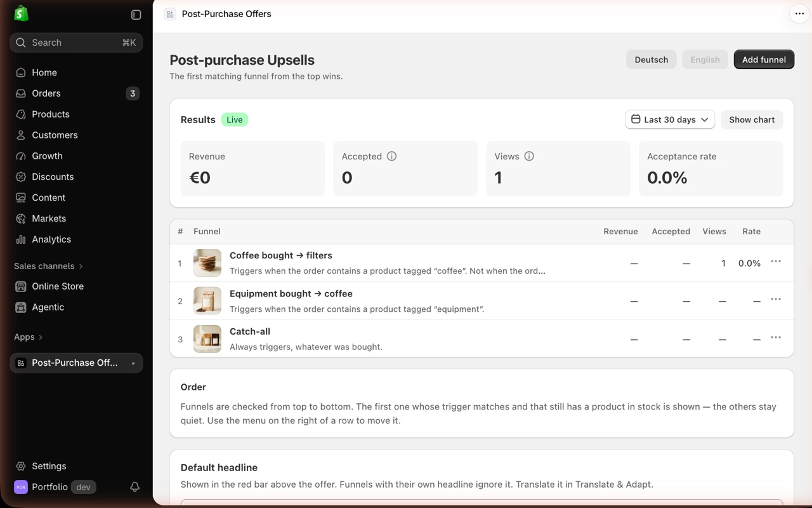
Task: Click the Show chart button
Action: tap(752, 119)
